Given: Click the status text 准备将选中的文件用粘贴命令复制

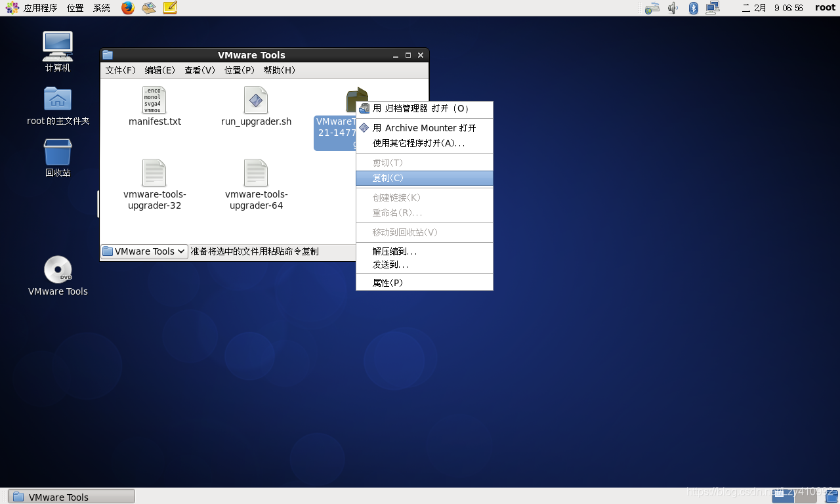Looking at the screenshot, I should (255, 251).
